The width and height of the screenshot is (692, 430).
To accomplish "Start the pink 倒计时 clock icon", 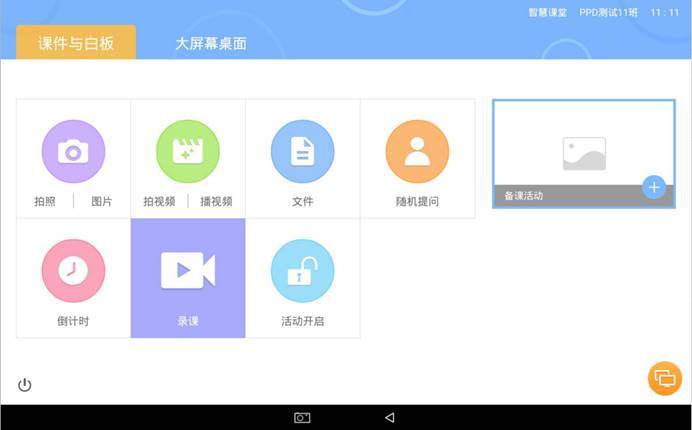I will coord(73,271).
